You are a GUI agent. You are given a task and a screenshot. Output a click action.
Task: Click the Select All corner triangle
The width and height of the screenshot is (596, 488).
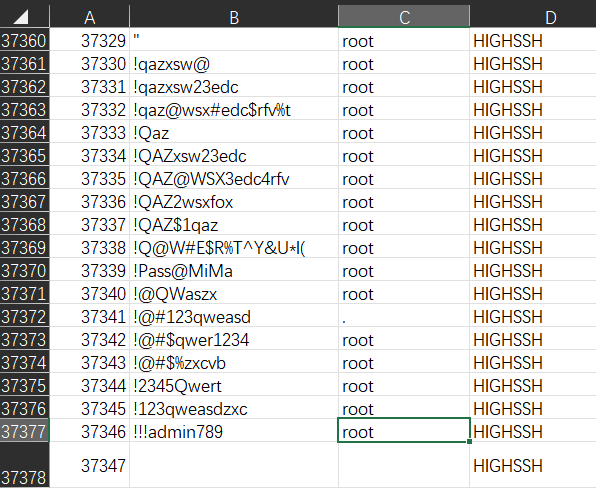pos(21,17)
